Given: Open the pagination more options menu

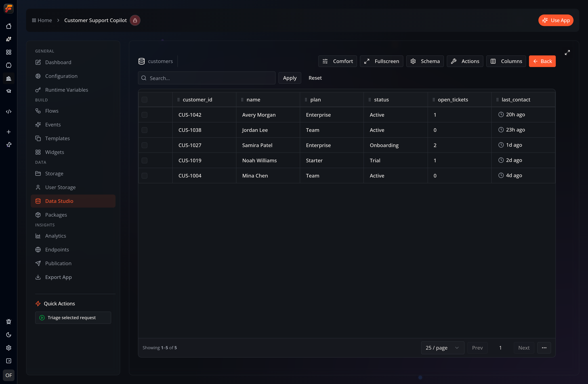Looking at the screenshot, I should pos(544,348).
